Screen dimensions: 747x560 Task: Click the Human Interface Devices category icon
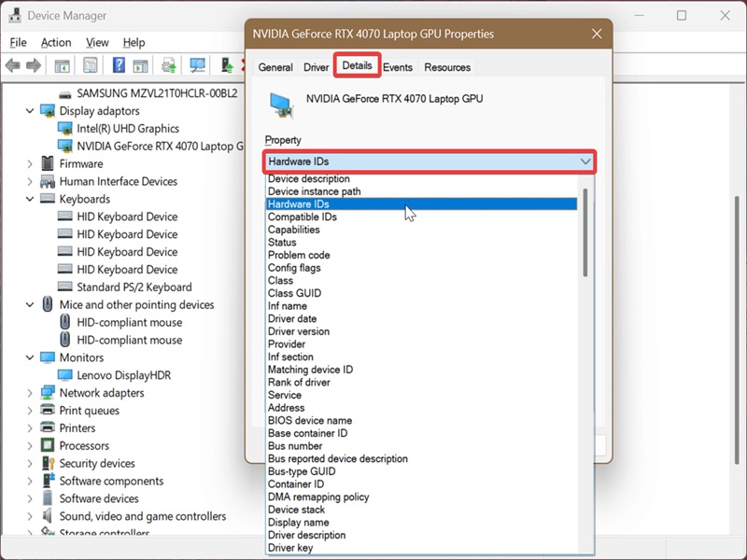(48, 181)
